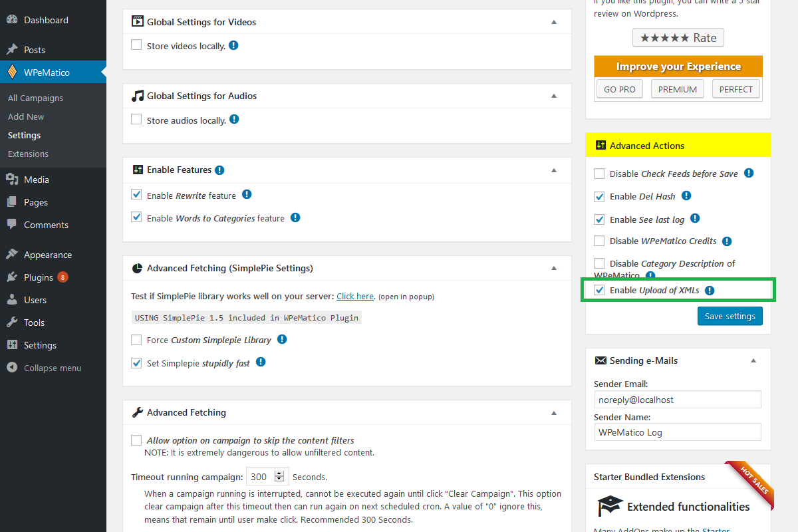Click the GO PRO button
This screenshot has width=798, height=532.
(x=620, y=89)
